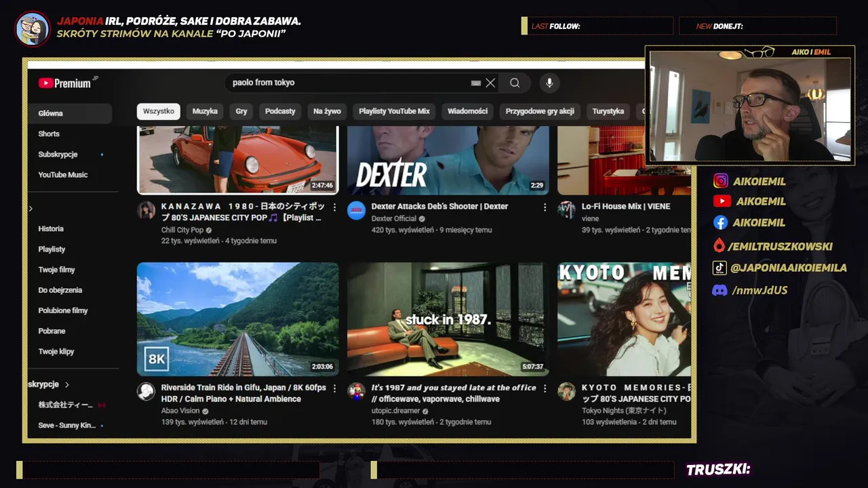This screenshot has width=868, height=488.
Task: Play the Dexter clip thumbnail
Action: tap(448, 160)
